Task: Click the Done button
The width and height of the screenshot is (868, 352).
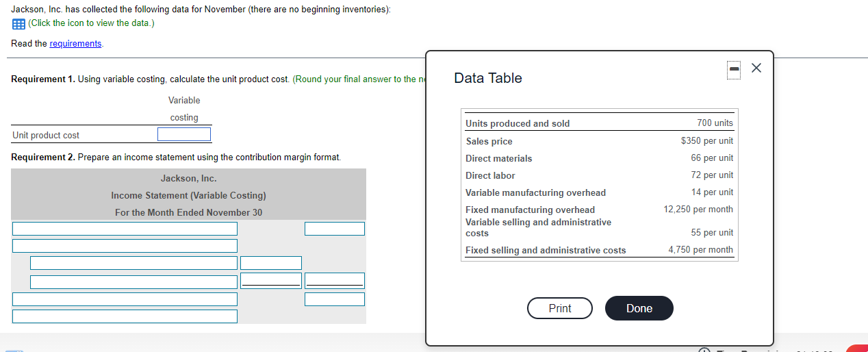Action: pyautogui.click(x=639, y=308)
